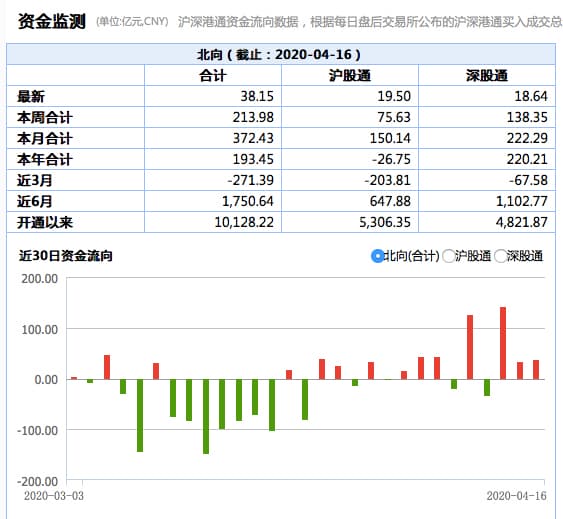Viewport: 563px width, 519px height.
Task: Click the 本年合计 row label
Action: tap(45, 159)
